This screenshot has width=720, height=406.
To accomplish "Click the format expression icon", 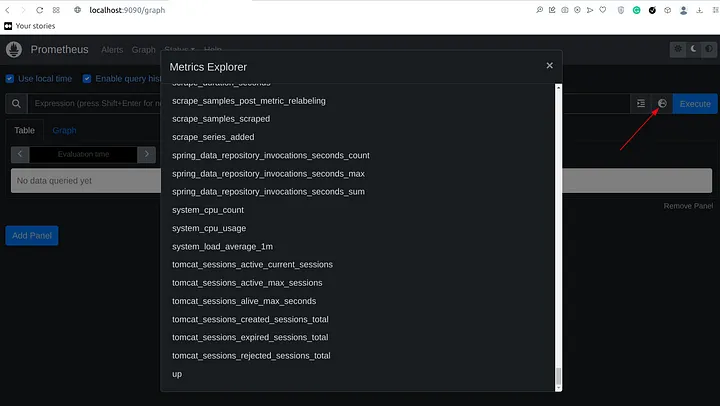I will point(641,104).
